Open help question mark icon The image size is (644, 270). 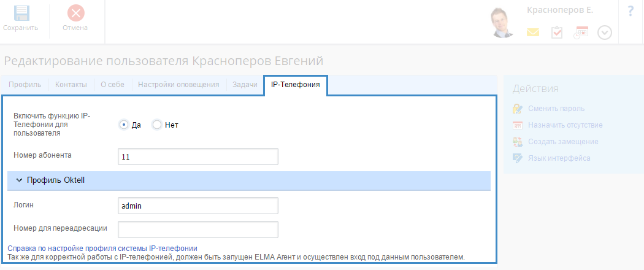point(631,12)
